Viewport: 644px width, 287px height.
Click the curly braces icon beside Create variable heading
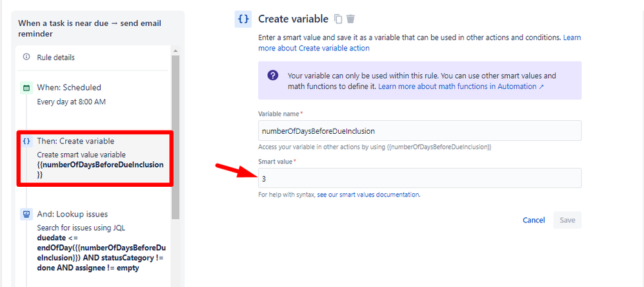(243, 19)
